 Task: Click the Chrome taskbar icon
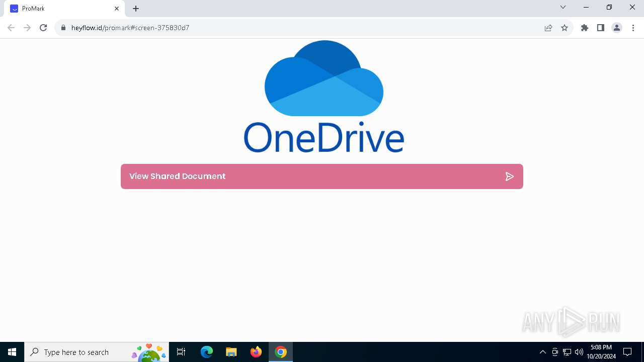[x=281, y=352]
